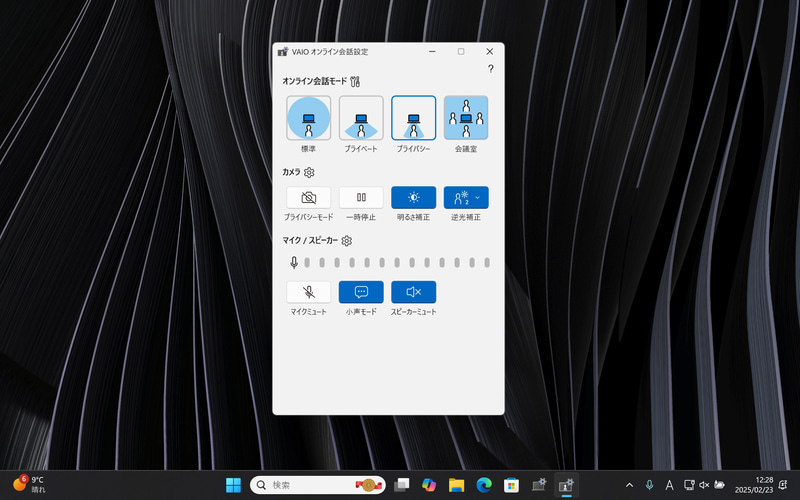Image resolution: width=800 pixels, height=500 pixels.
Task: Toggle camera プライバシーモード
Action: tap(308, 197)
